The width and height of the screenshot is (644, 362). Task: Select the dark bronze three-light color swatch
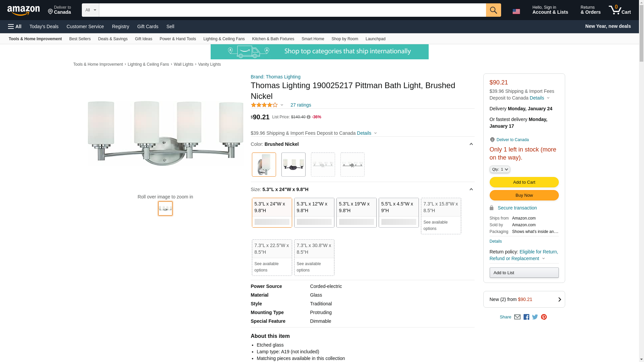[293, 165]
